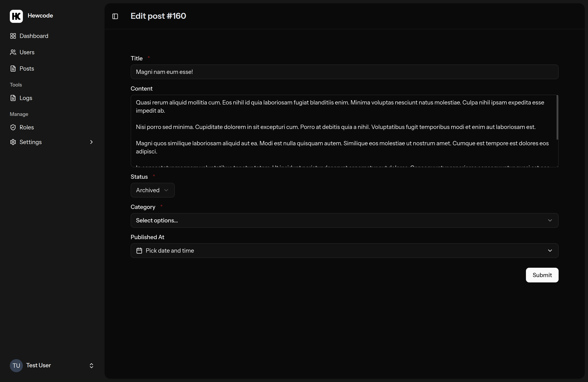Select the Roles shield icon
Viewport: 588px width, 382px height.
pos(13,127)
